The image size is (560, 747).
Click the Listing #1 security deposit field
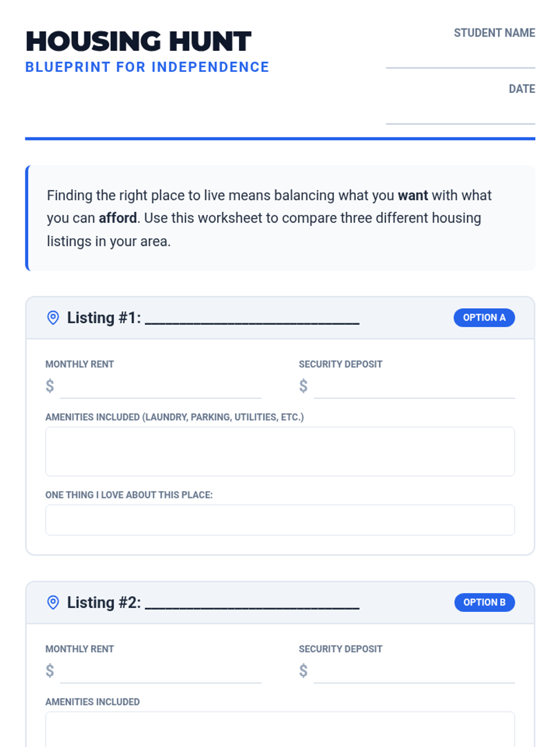[414, 388]
